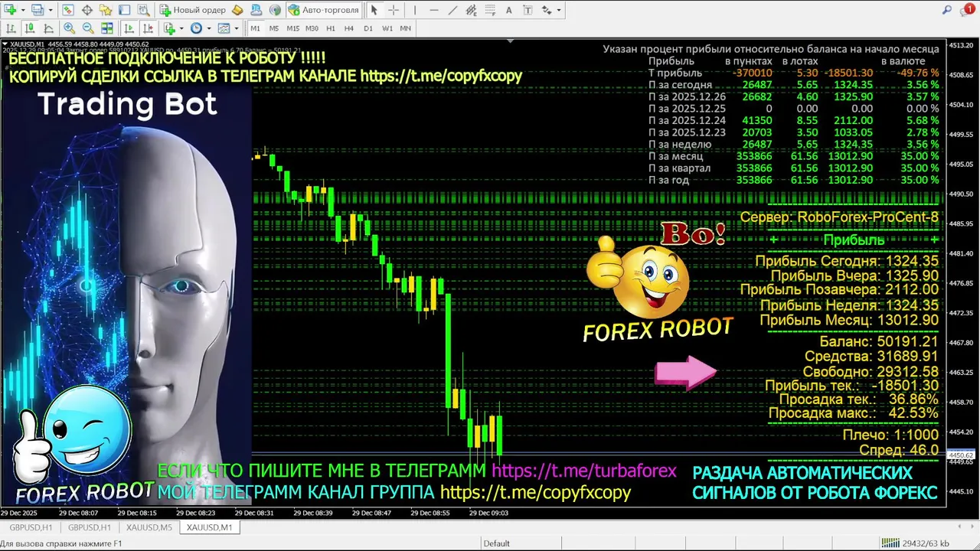This screenshot has height=551, width=980.
Task: Select the text tool A
Action: coord(508,10)
